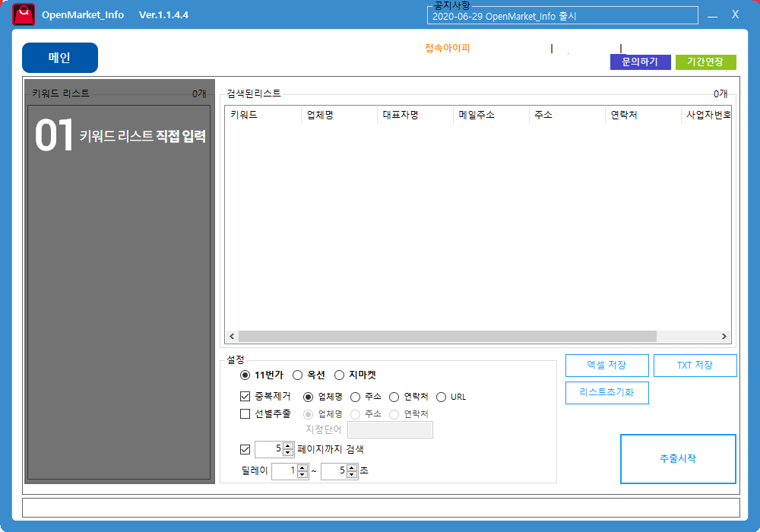The width and height of the screenshot is (760, 532).
Task: Click the 메일주소 column header
Action: (491, 116)
